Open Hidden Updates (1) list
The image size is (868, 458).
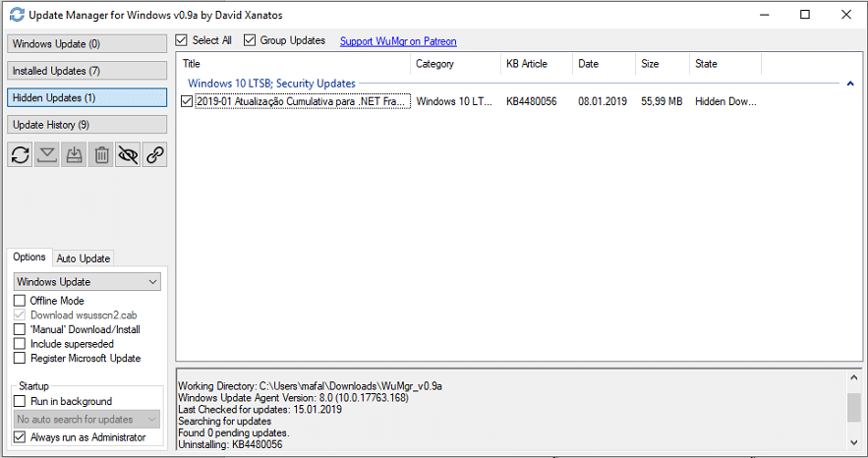(x=87, y=97)
